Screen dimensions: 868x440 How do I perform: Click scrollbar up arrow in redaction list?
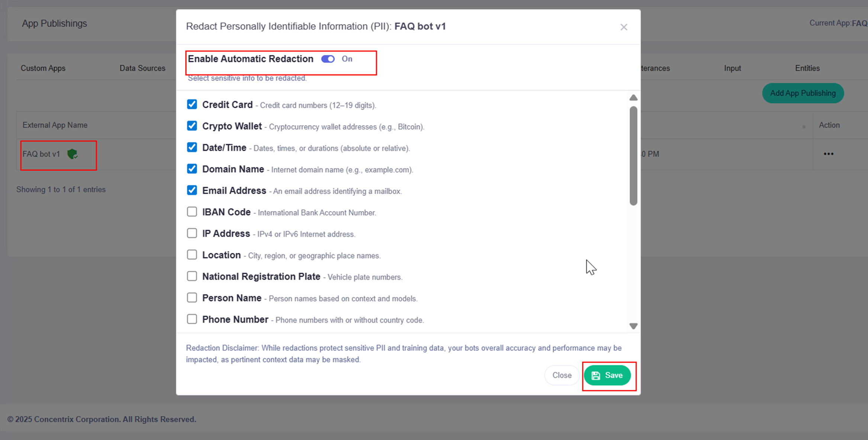(x=633, y=98)
